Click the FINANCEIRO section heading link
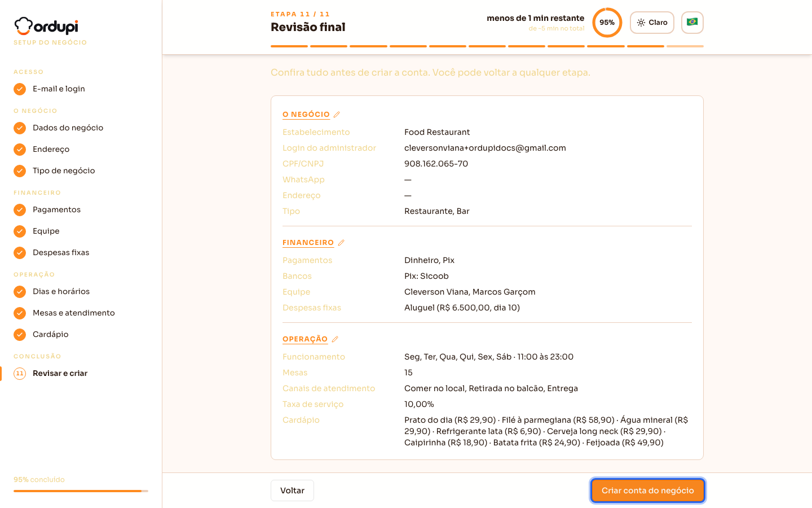This screenshot has height=508, width=812. click(308, 243)
